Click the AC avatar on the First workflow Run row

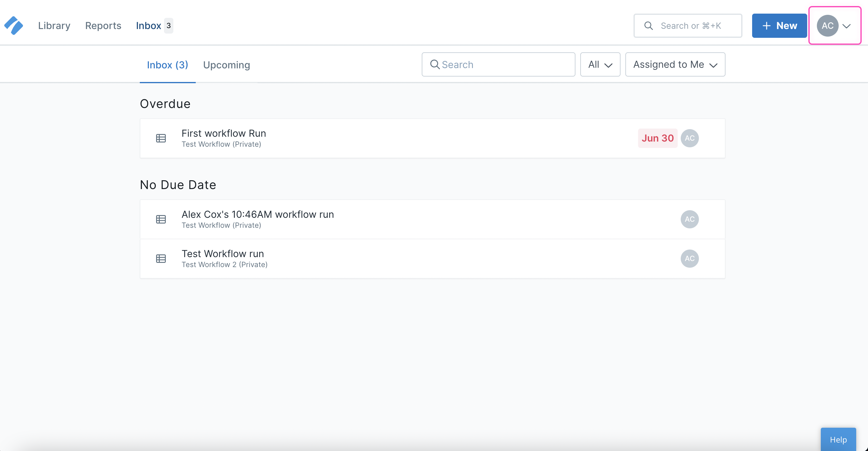[690, 138]
